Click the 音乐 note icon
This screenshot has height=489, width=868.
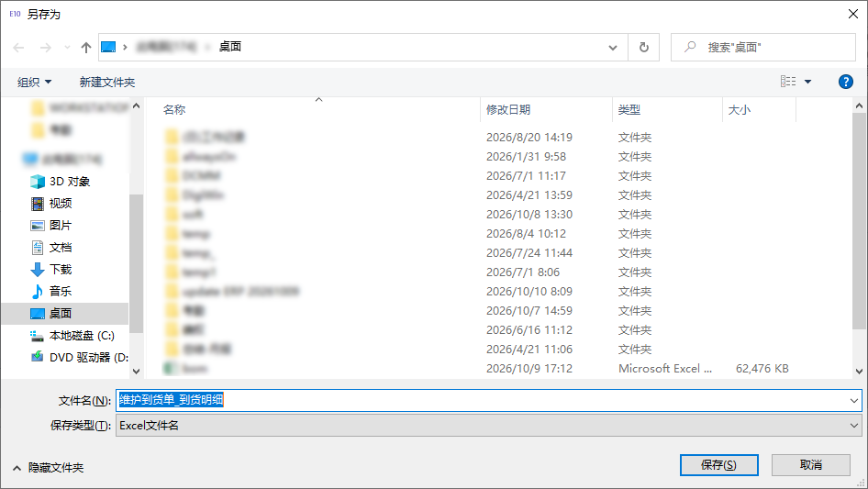37,292
